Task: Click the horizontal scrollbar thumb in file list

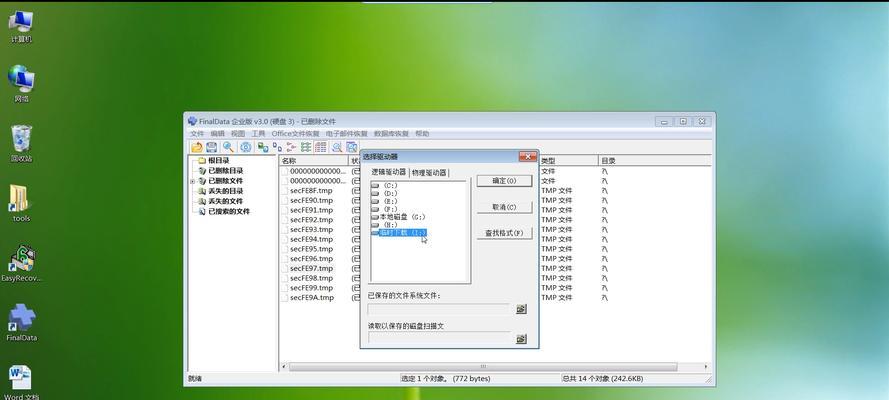Action: tap(483, 367)
